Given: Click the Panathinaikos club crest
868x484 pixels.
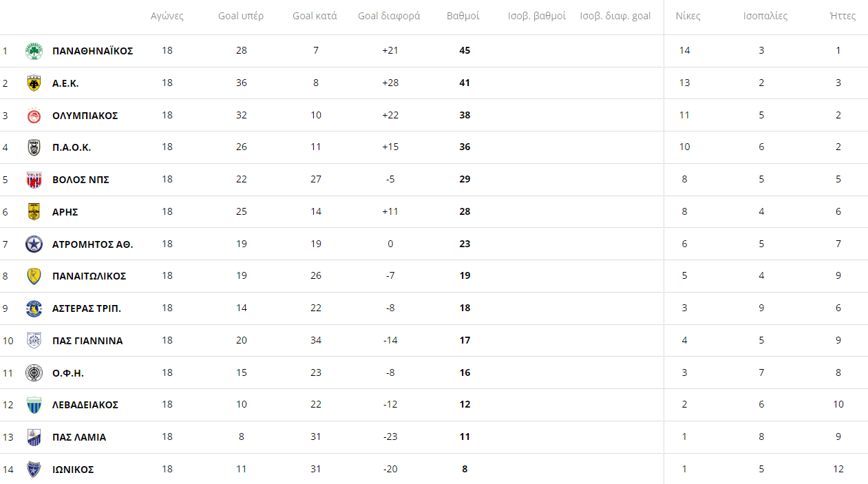Looking at the screenshot, I should pyautogui.click(x=34, y=51).
